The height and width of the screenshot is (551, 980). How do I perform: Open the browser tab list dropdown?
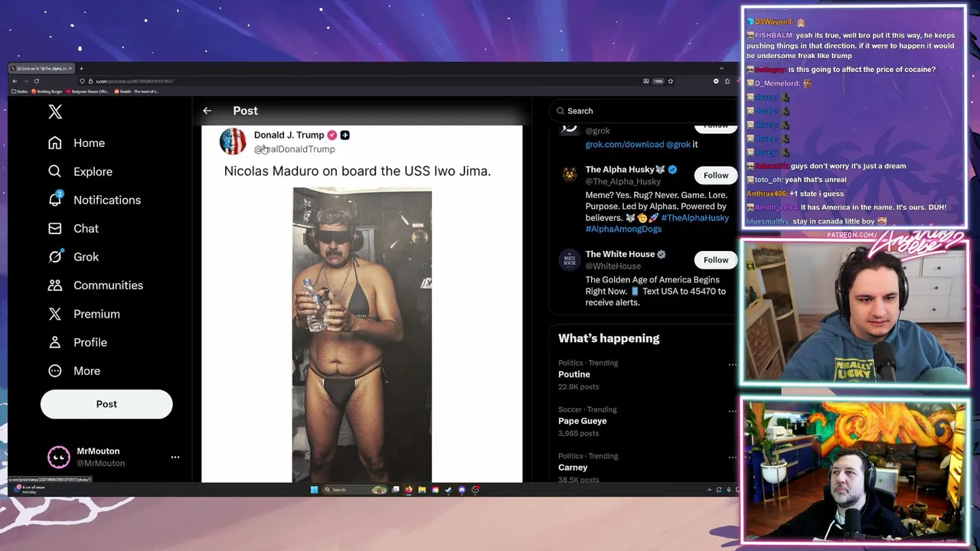(x=721, y=68)
